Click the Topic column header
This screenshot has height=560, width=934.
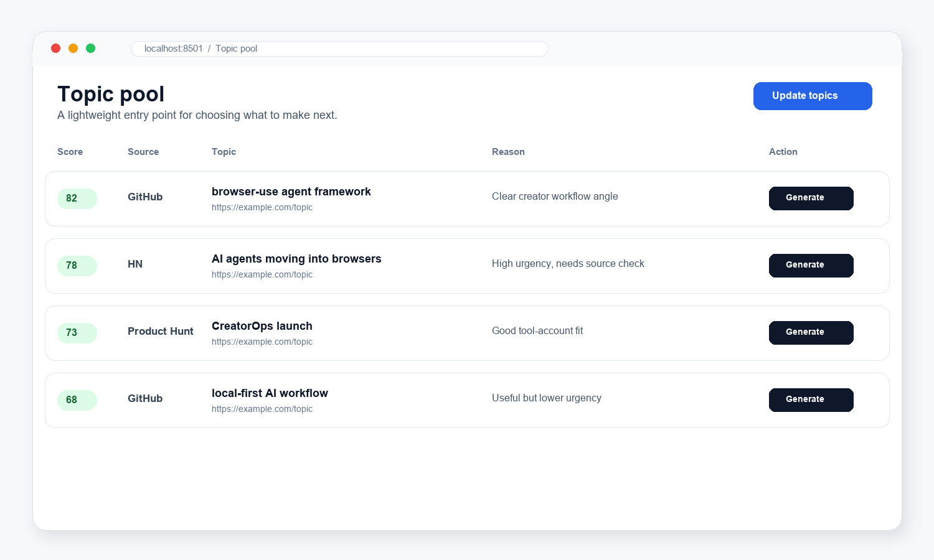[x=224, y=152]
